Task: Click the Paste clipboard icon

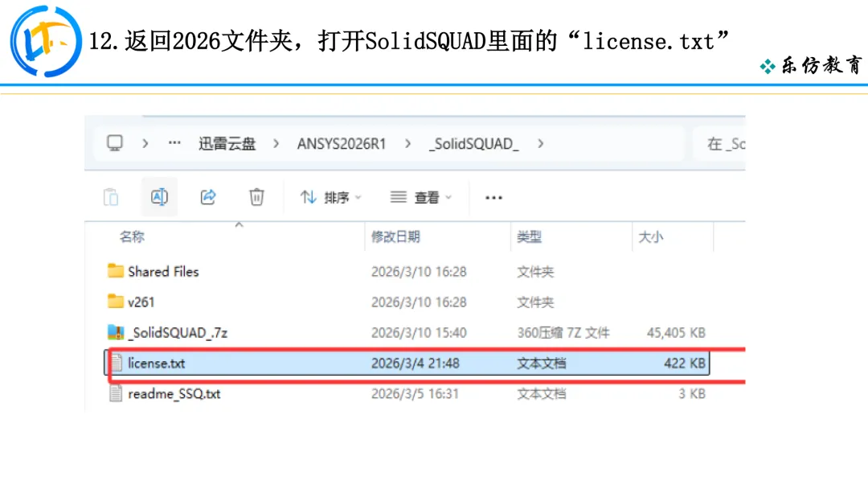Action: tap(111, 196)
